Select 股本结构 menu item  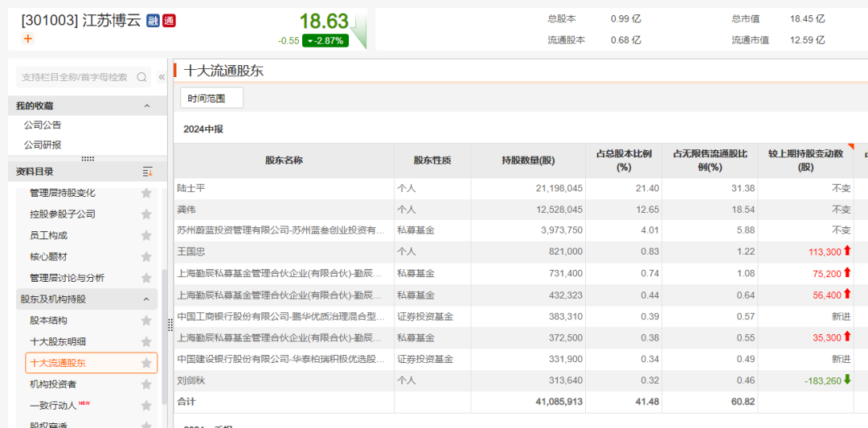click(49, 320)
